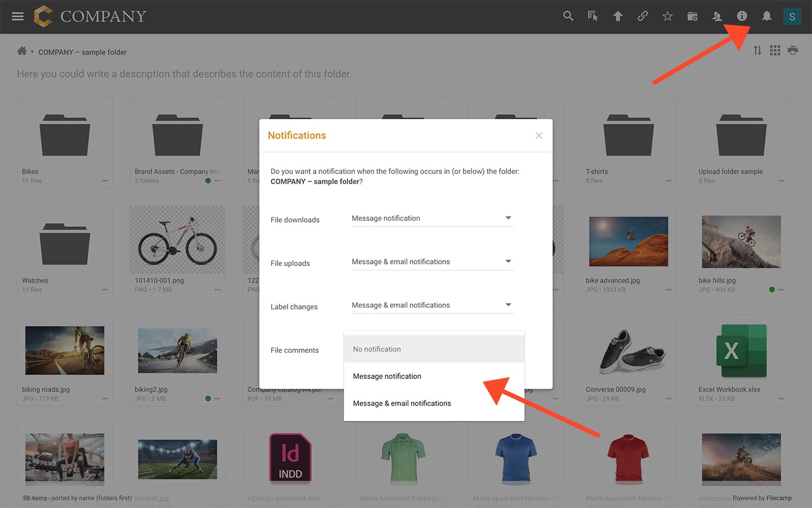The image size is (812, 508).
Task: Click the home breadcrumb icon
Action: pyautogui.click(x=22, y=51)
